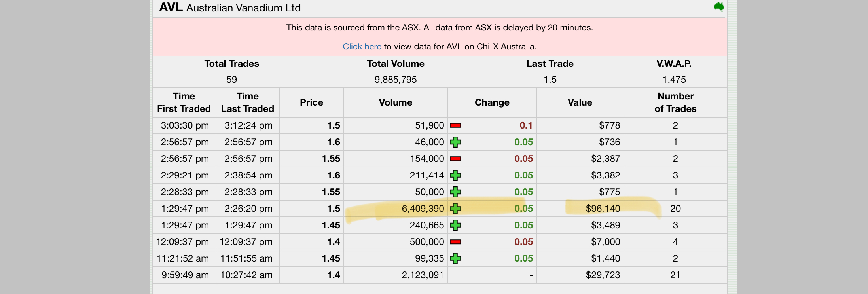Viewport: 868px width, 294px height.
Task: Select the 'AVL' ticker symbol heading
Action: [x=171, y=8]
